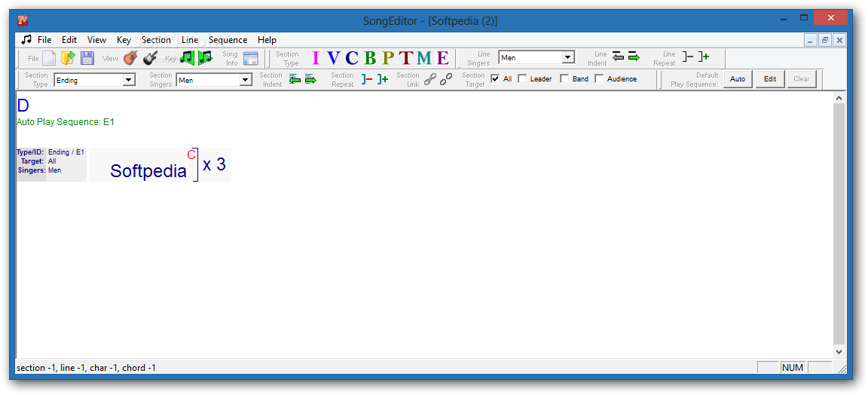868x395 pixels.
Task: Click the music note document menu icon
Action: point(26,39)
